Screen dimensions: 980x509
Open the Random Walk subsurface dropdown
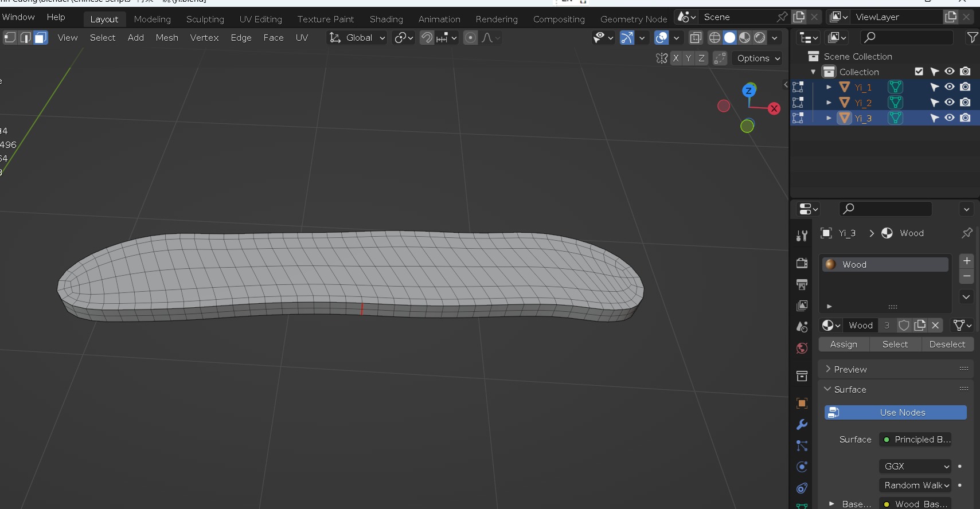click(x=915, y=485)
